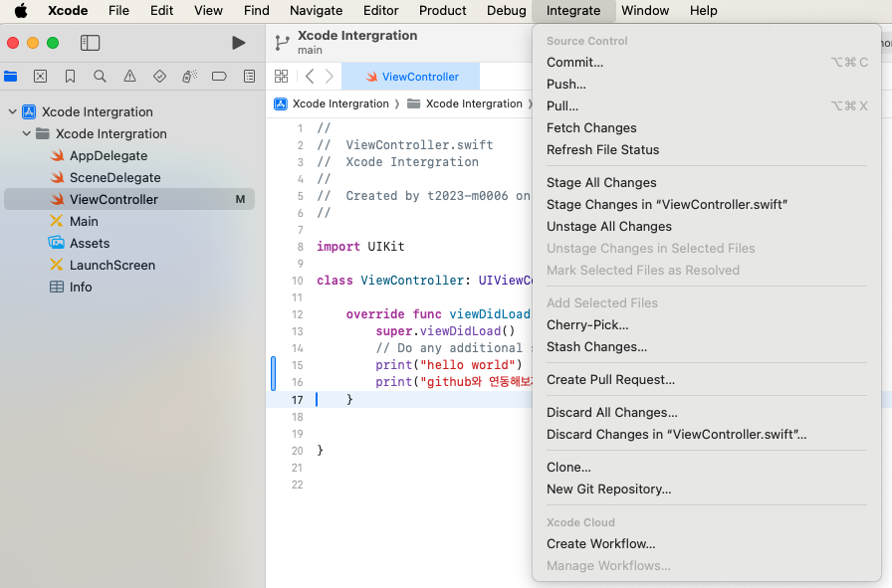This screenshot has width=892, height=588.
Task: Stage Changes in "ViewController.swift"
Action: 707,205
